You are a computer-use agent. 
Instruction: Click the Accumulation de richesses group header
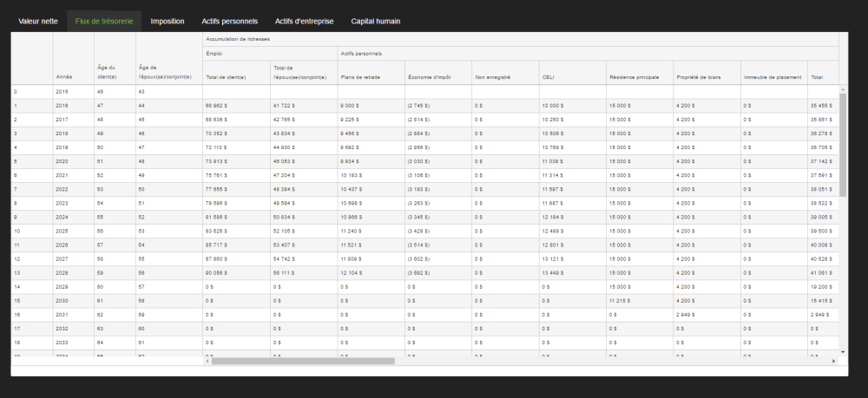[521, 39]
